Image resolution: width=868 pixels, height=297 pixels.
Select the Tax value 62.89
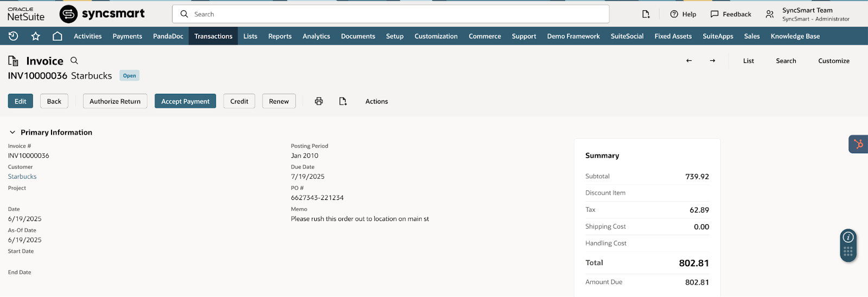(699, 210)
